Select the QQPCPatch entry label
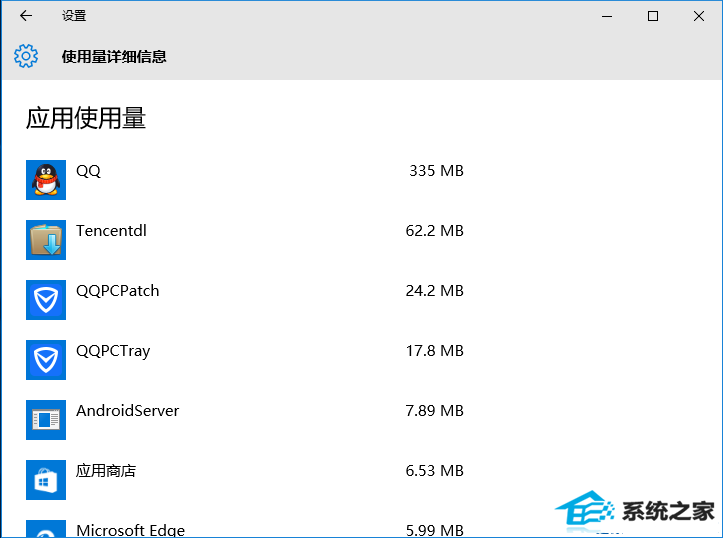This screenshot has width=723, height=538. click(118, 291)
